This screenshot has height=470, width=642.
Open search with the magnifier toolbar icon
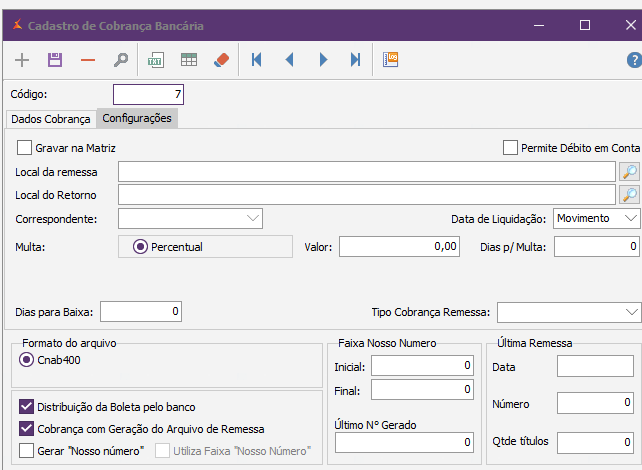point(120,60)
